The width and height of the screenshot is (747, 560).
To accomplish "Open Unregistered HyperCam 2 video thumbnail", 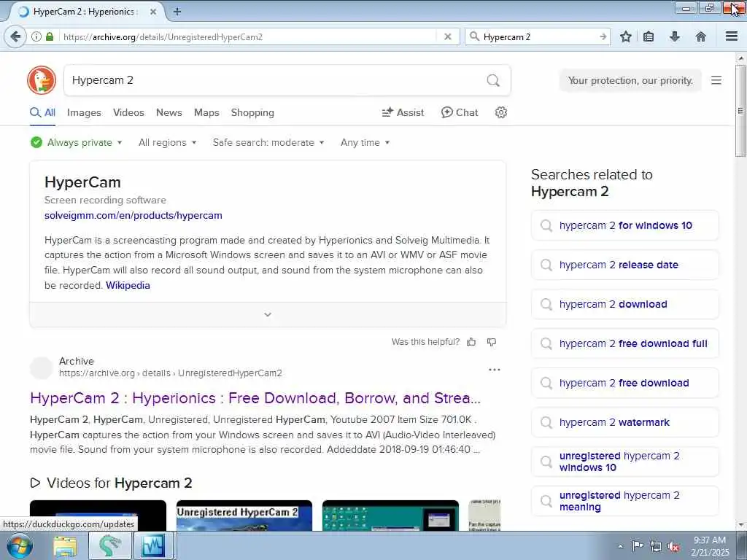I will [244, 516].
